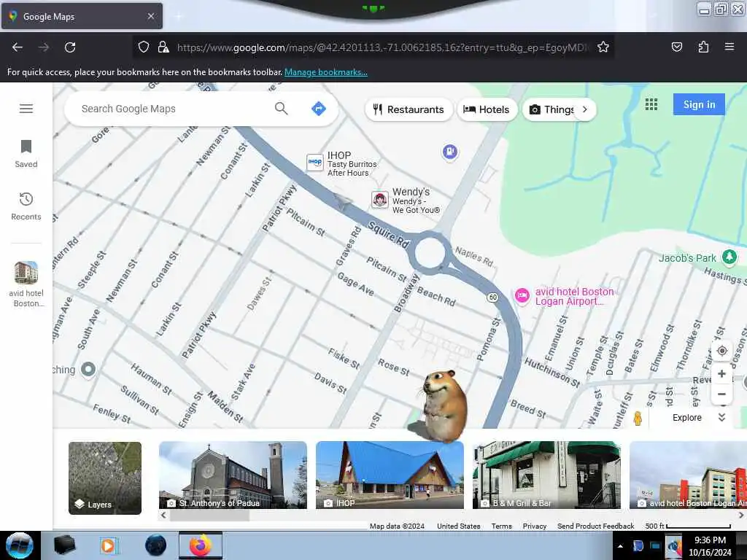
Task: Click the site security padlock icon
Action: [163, 47]
